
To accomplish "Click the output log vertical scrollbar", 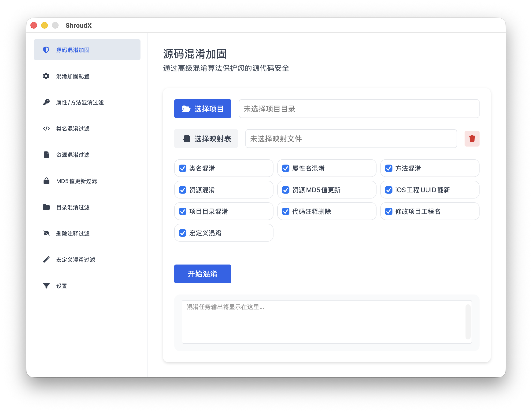I will point(468,322).
